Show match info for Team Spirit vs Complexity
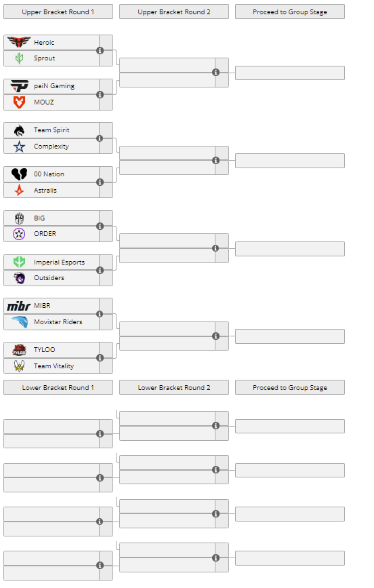Image resolution: width=374 pixels, height=588 pixels. point(100,138)
